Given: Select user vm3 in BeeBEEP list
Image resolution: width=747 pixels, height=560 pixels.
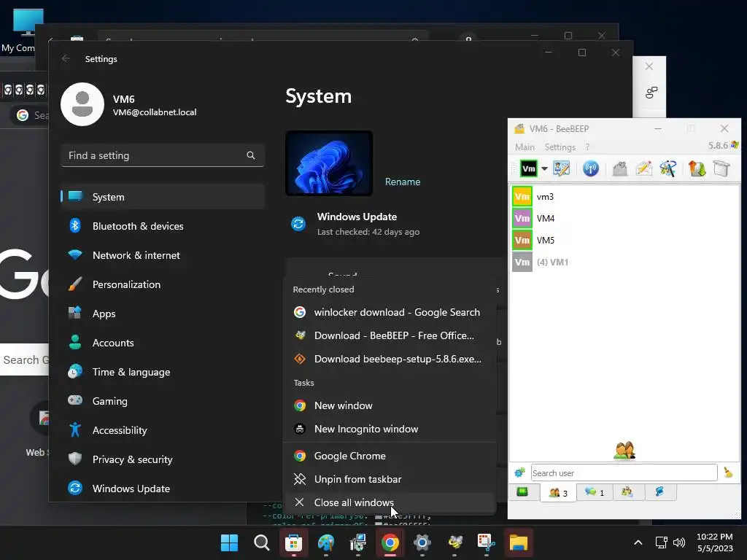Looking at the screenshot, I should (624, 197).
